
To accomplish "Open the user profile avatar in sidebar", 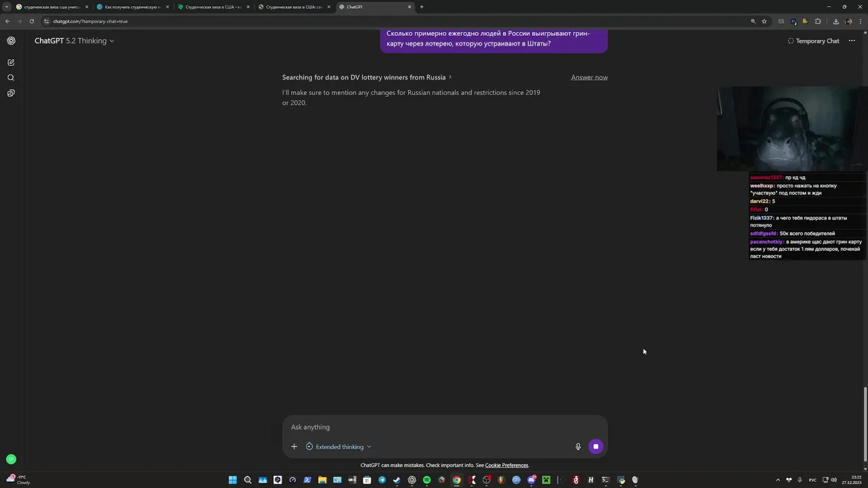I will [x=11, y=460].
